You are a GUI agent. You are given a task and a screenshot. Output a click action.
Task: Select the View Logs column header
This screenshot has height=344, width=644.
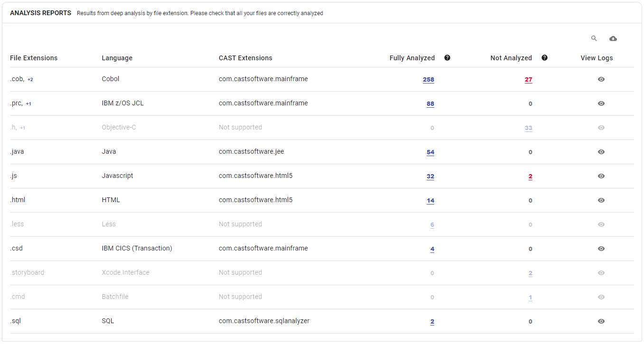pyautogui.click(x=597, y=58)
